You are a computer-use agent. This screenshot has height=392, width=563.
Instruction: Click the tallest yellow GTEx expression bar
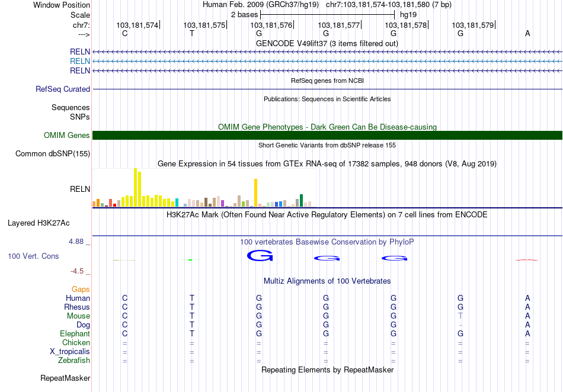click(136, 187)
